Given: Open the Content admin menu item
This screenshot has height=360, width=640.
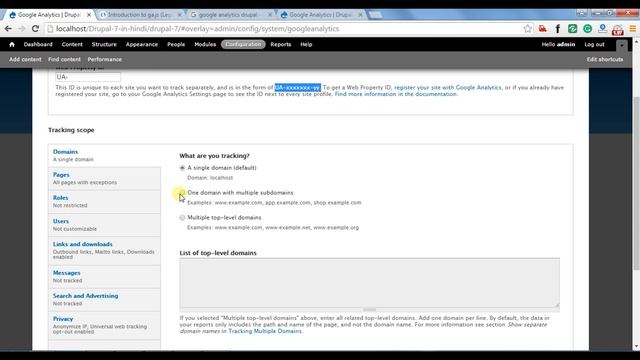Looking at the screenshot, I should 72,44.
